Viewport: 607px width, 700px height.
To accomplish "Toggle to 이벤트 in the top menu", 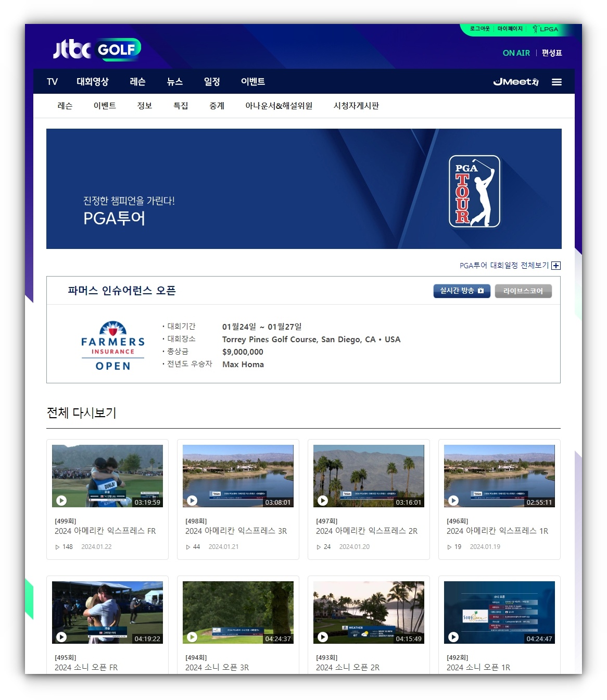I will click(253, 81).
